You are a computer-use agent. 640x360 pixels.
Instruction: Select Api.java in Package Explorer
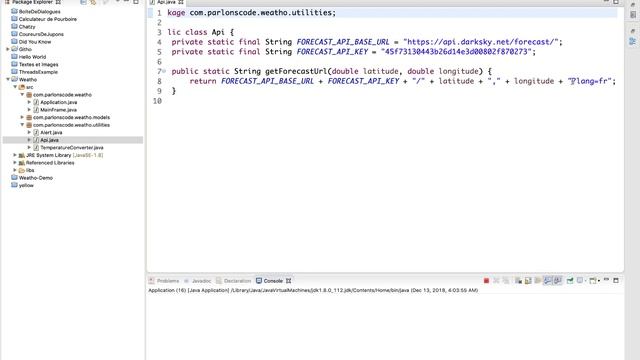(49, 140)
